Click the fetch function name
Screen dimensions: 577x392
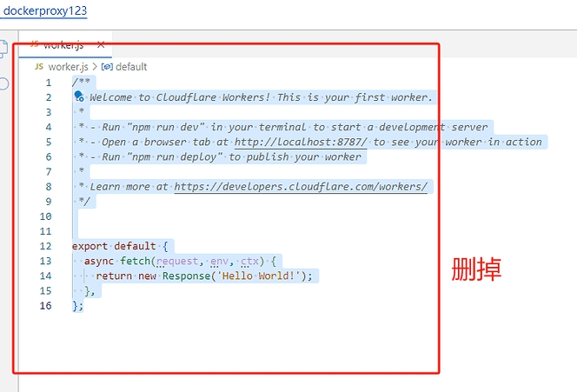[x=136, y=261]
